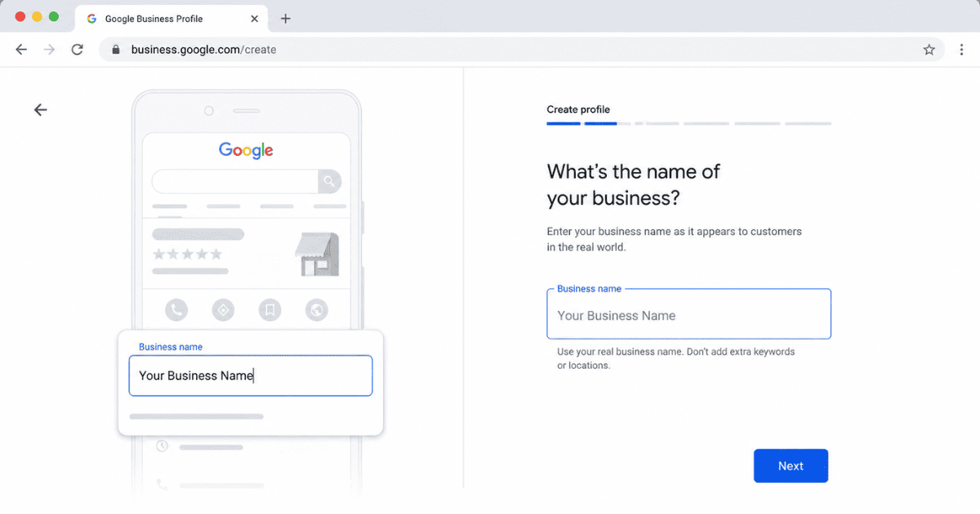
Task: Click the Next button
Action: (791, 466)
